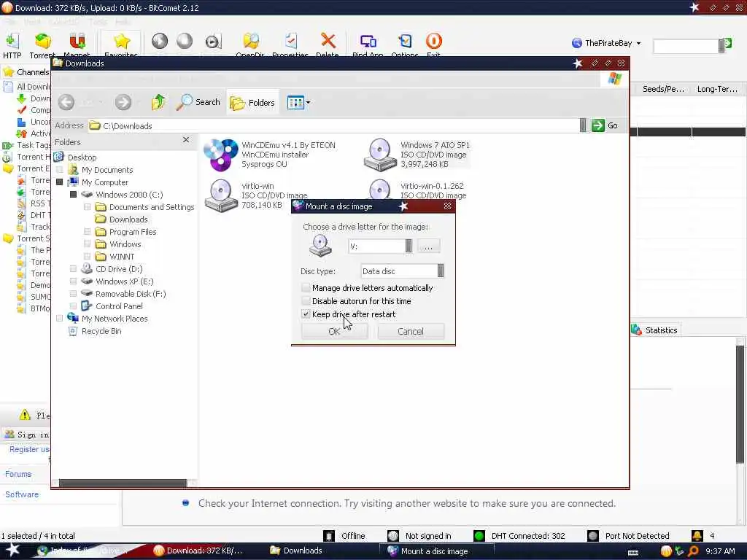Click Port Not Detected status icon

point(592,536)
